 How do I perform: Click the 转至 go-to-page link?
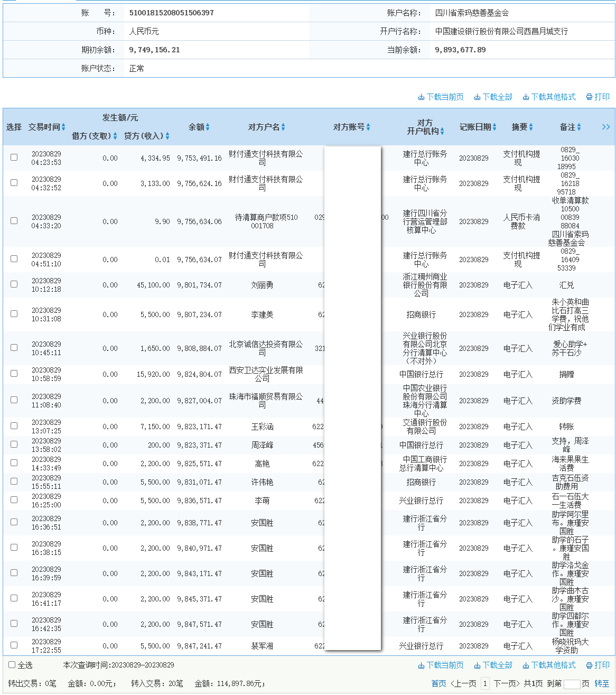(602, 684)
